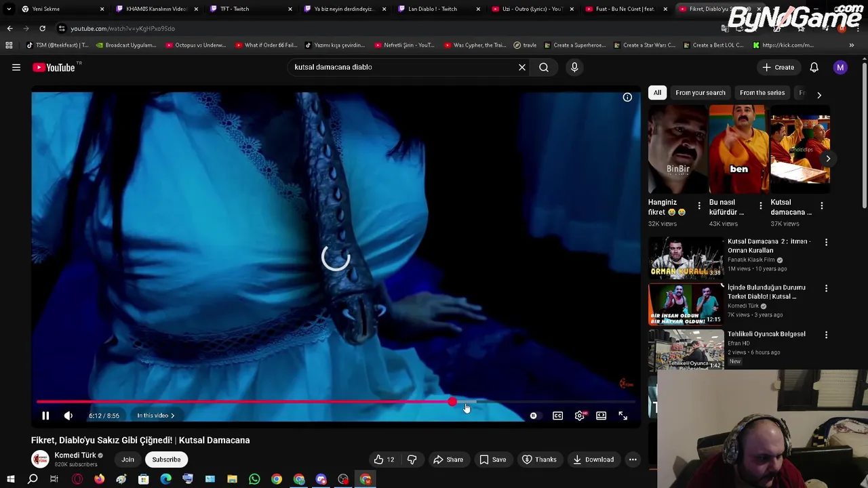Expand In this video chapters
Image resolution: width=868 pixels, height=488 pixels.
(156, 415)
